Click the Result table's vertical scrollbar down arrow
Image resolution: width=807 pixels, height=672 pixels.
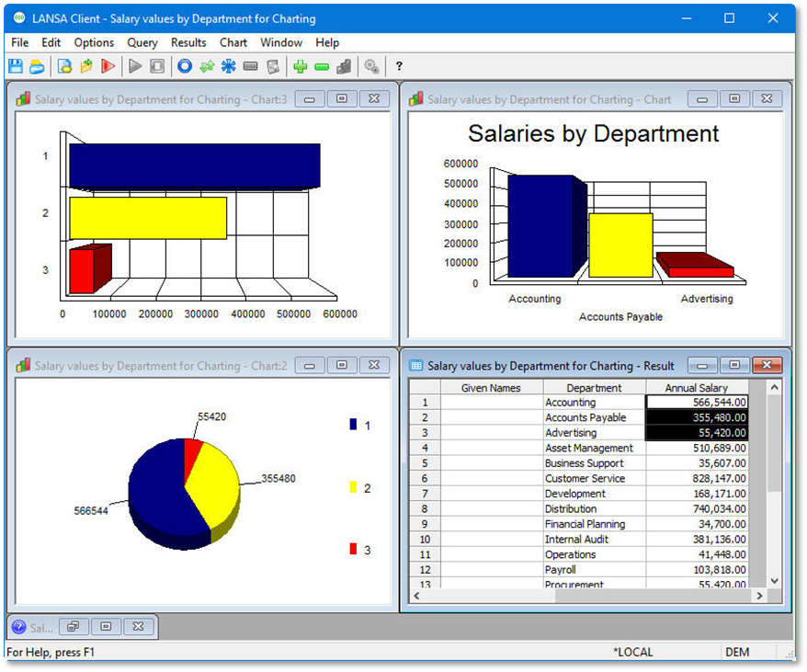[774, 581]
